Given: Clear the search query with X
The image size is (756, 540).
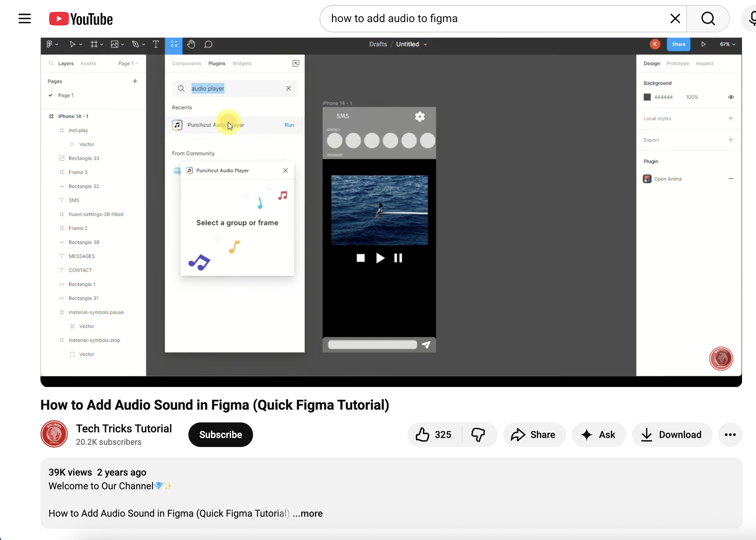Looking at the screenshot, I should coord(675,19).
